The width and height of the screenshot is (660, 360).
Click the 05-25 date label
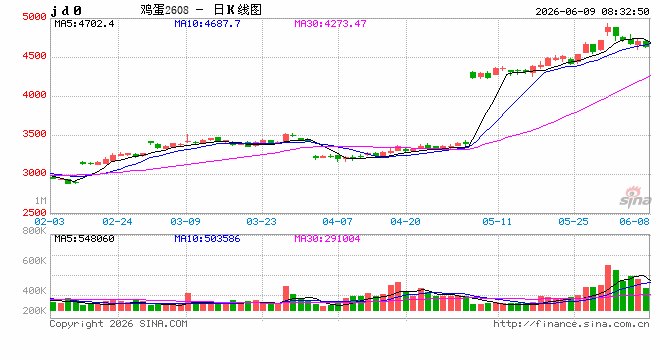(x=573, y=221)
